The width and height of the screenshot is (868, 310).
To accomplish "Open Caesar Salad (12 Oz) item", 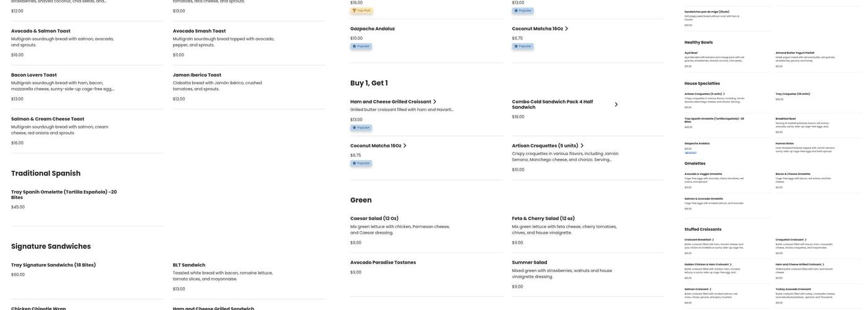I will 374,219.
